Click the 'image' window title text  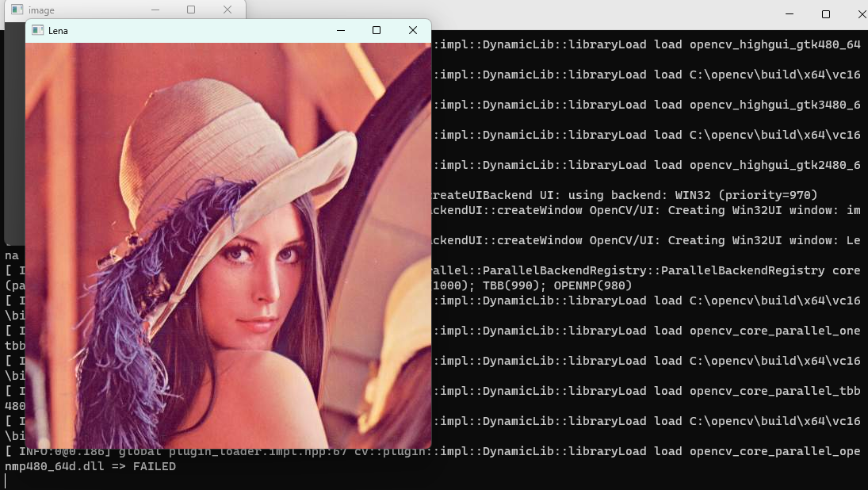coord(41,10)
